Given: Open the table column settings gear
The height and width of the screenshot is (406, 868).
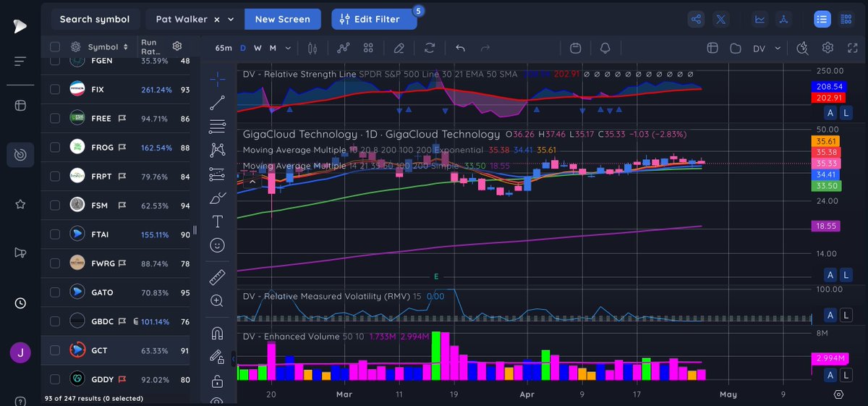Looking at the screenshot, I should (x=177, y=47).
